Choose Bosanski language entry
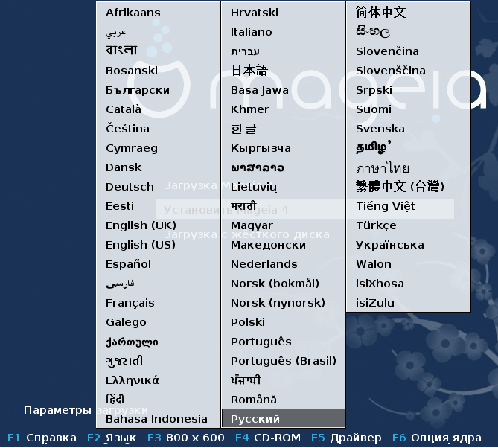The width and height of the screenshot is (498, 448). pyautogui.click(x=132, y=71)
